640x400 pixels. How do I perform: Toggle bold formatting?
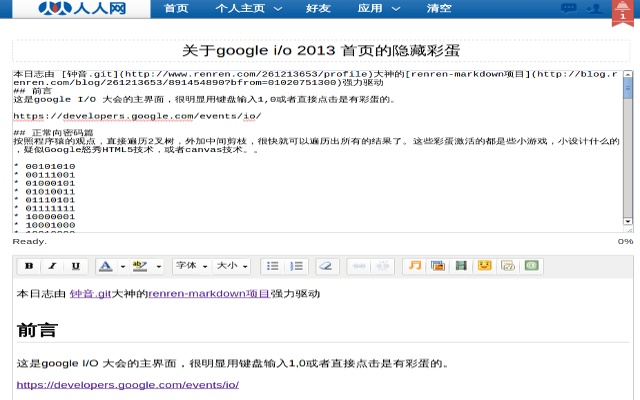[29, 266]
